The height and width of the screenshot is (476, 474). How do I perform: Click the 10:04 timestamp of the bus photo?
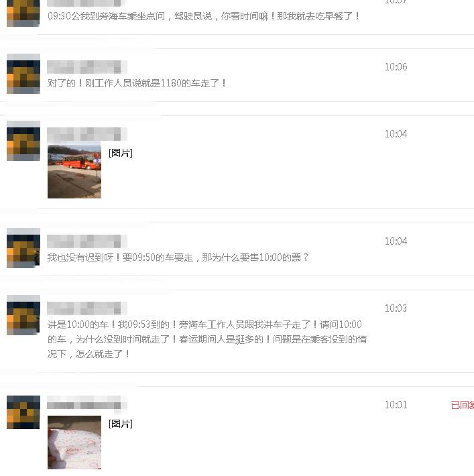(396, 134)
